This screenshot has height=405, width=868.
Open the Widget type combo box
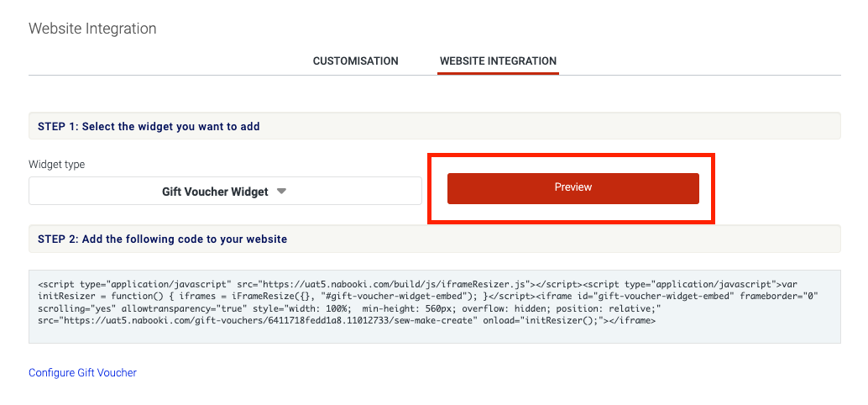225,191
